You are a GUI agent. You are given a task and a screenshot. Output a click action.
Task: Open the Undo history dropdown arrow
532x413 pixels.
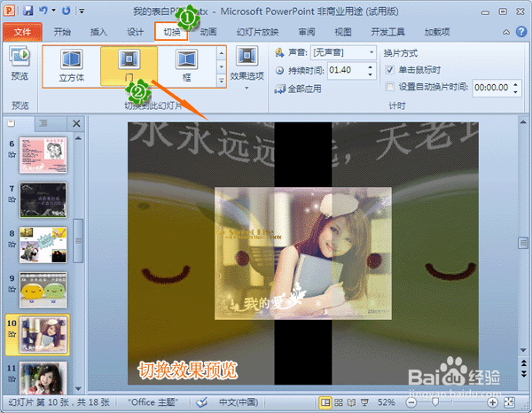(x=53, y=11)
